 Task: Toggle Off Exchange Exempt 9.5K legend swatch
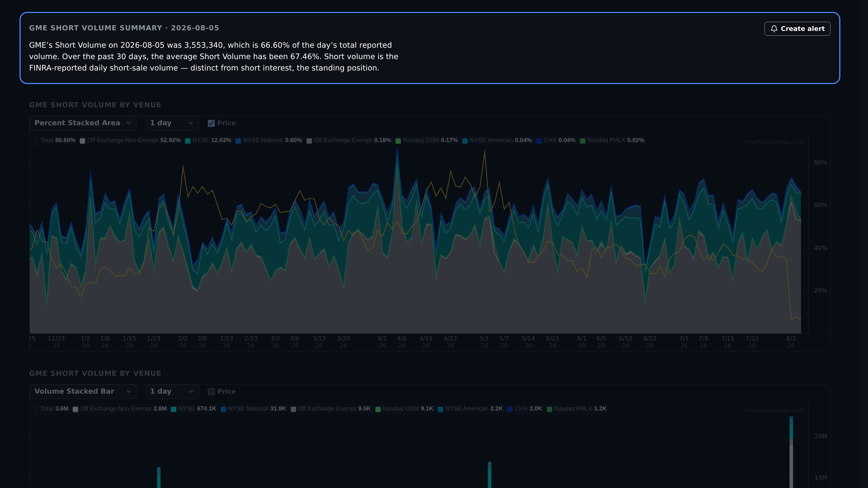pos(293,409)
